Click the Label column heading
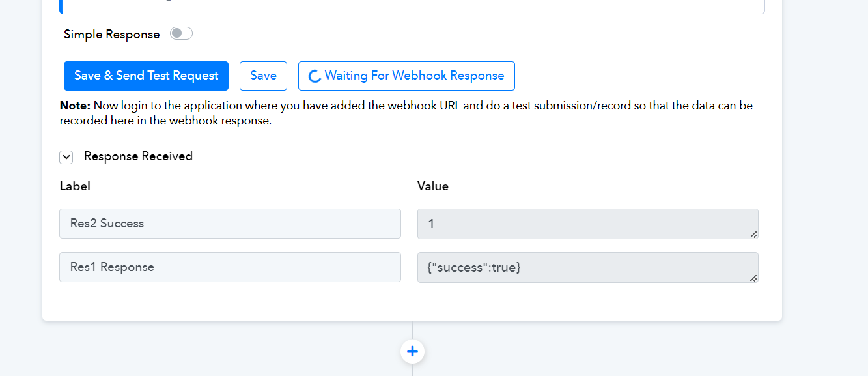Image resolution: width=868 pixels, height=376 pixels. pyautogui.click(x=75, y=186)
